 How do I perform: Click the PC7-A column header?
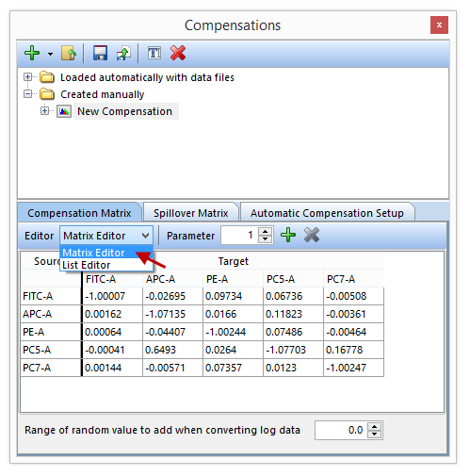[353, 279]
